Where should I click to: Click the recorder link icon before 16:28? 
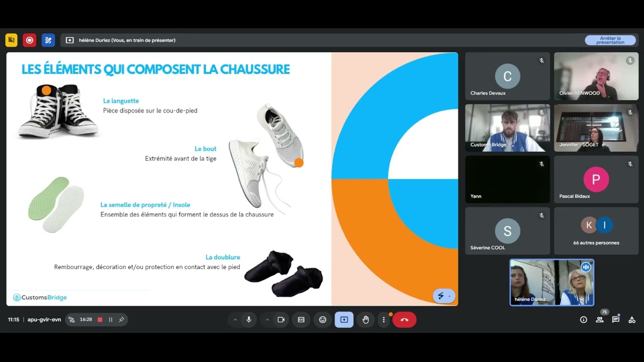[71, 320]
